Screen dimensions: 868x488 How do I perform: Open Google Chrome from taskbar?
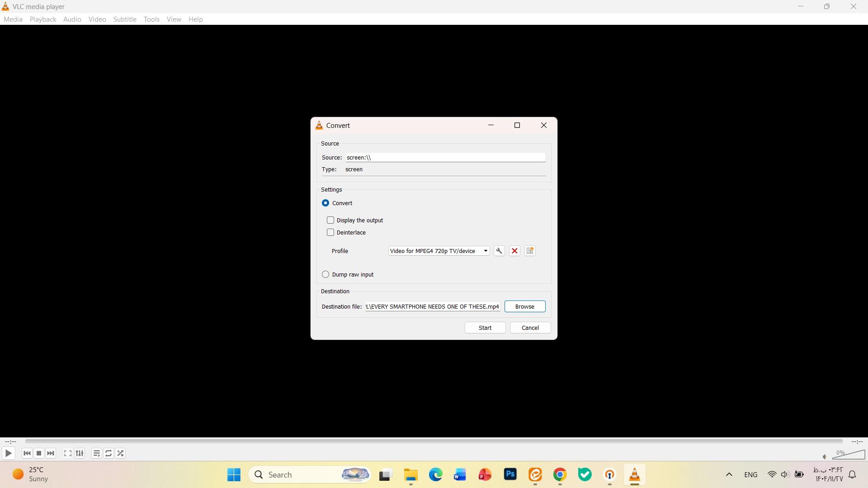tap(560, 474)
